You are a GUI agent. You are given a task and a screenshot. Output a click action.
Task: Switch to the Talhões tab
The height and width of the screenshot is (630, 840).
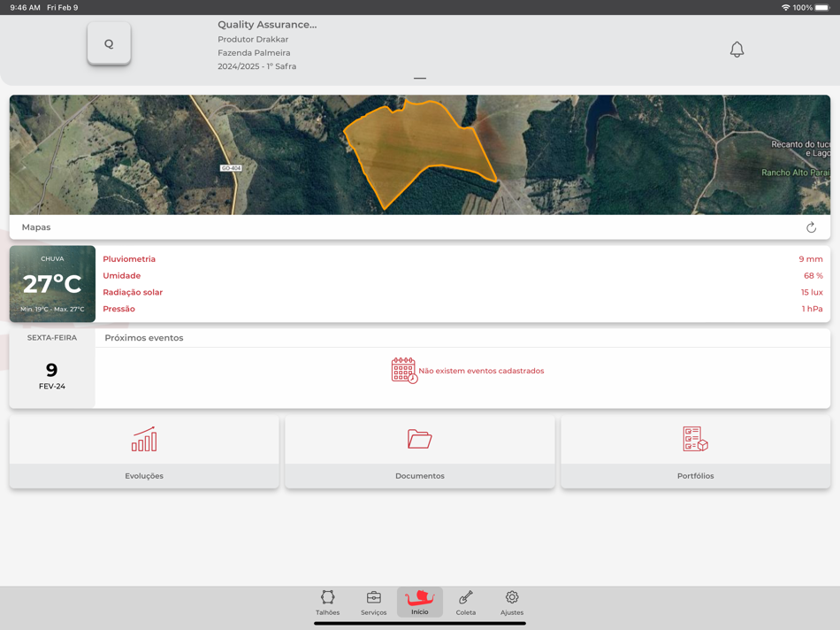327,603
